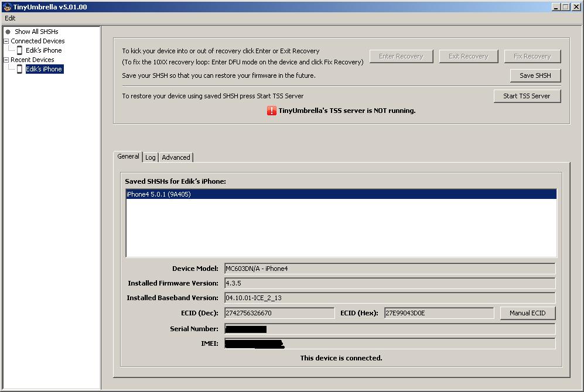Select saved SHSH iPhone4 5.0.1 (9A405)
The image size is (584, 392).
coord(159,195)
